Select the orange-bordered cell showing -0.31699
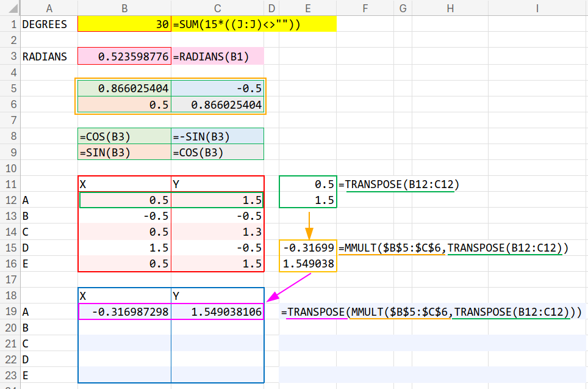Screen dimensions: 588x389 (x=308, y=248)
